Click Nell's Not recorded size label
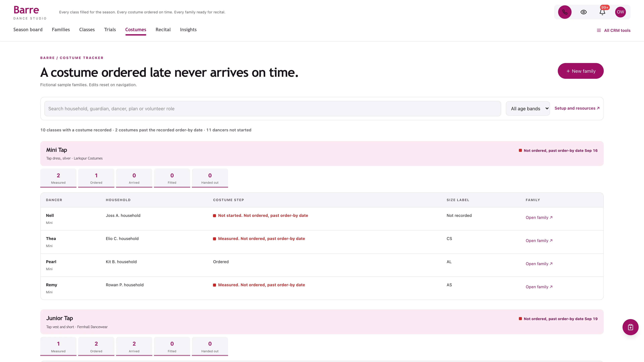 coord(459,216)
